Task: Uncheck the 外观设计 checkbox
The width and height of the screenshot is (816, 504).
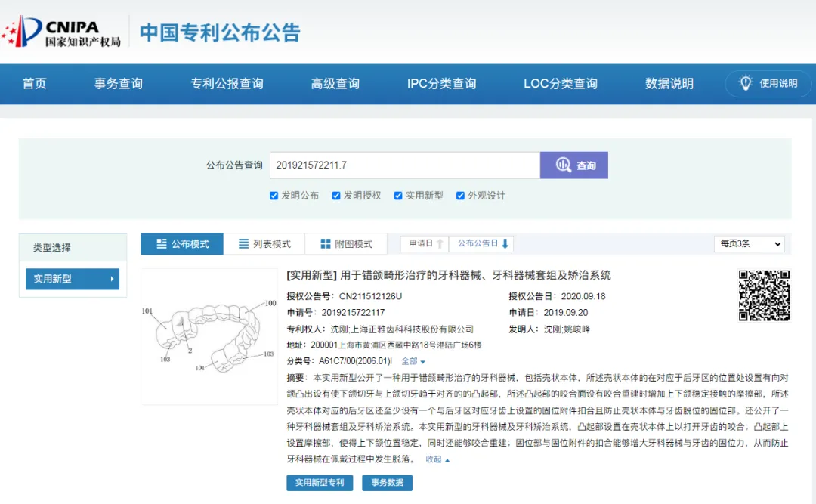Action: pyautogui.click(x=460, y=196)
